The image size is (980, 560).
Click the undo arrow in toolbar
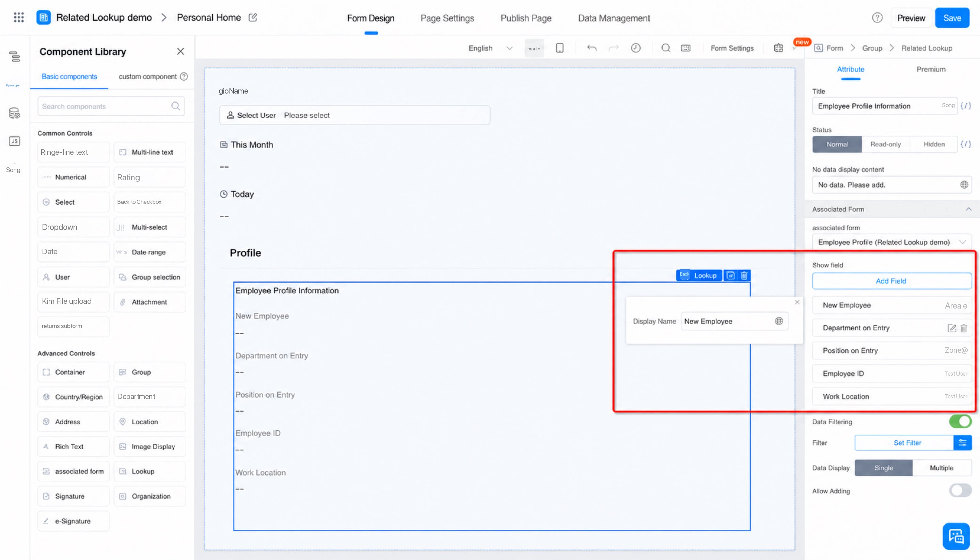[591, 48]
